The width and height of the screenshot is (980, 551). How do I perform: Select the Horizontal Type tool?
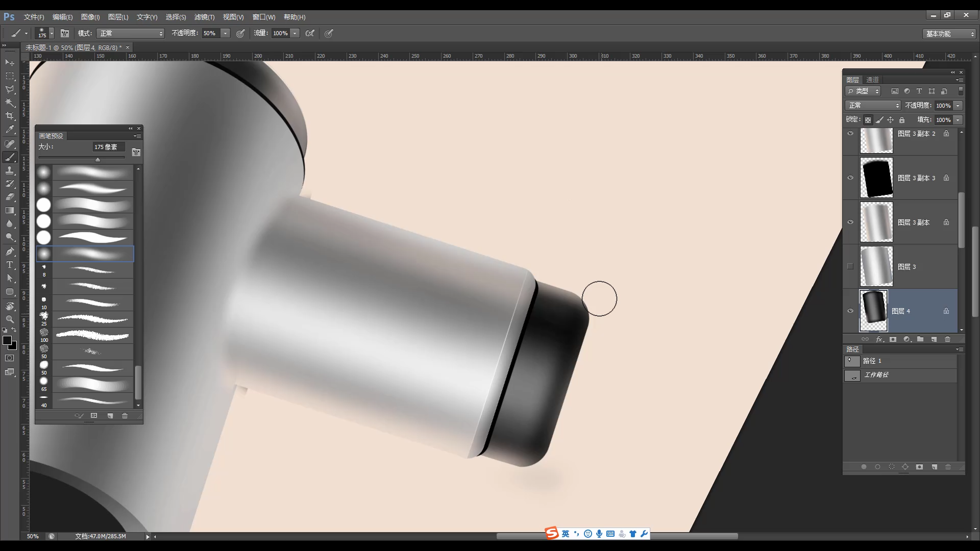(x=10, y=265)
